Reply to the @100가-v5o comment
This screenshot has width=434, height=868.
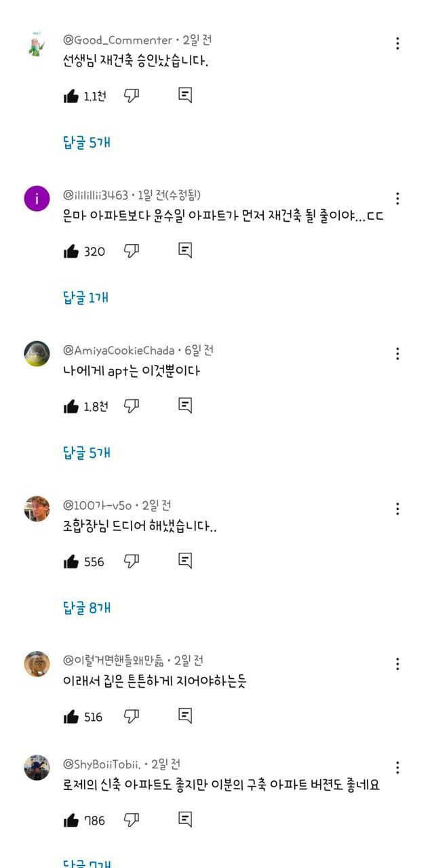(x=185, y=560)
